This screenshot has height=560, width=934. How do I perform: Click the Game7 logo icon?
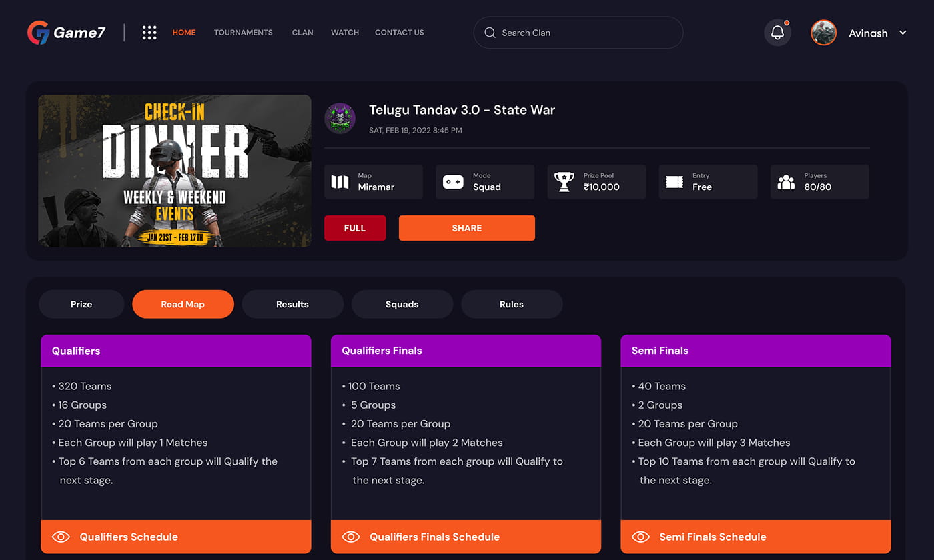[38, 33]
